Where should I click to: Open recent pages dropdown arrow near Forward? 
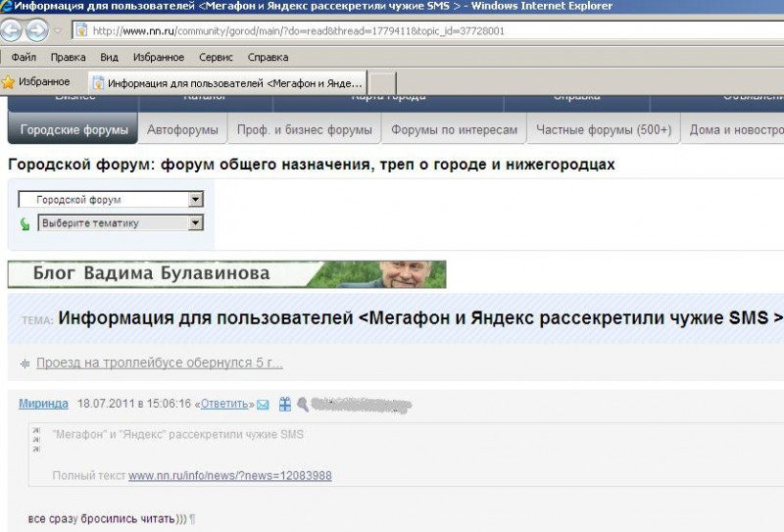pos(58,31)
